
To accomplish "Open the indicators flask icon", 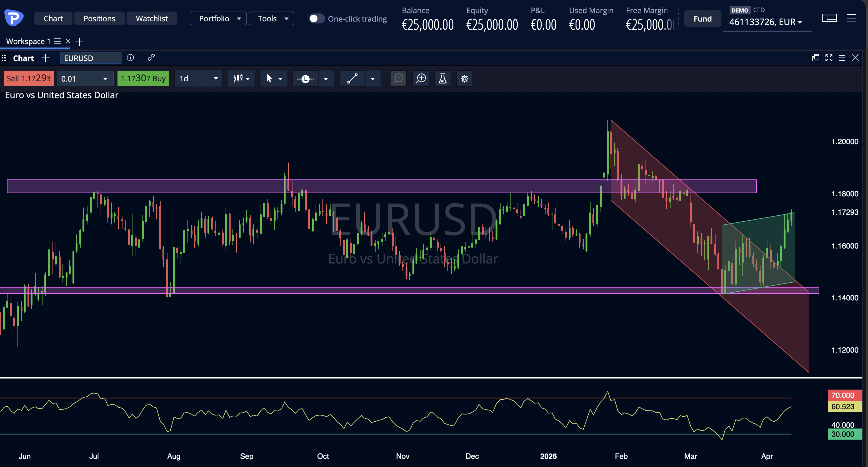I will pos(442,78).
